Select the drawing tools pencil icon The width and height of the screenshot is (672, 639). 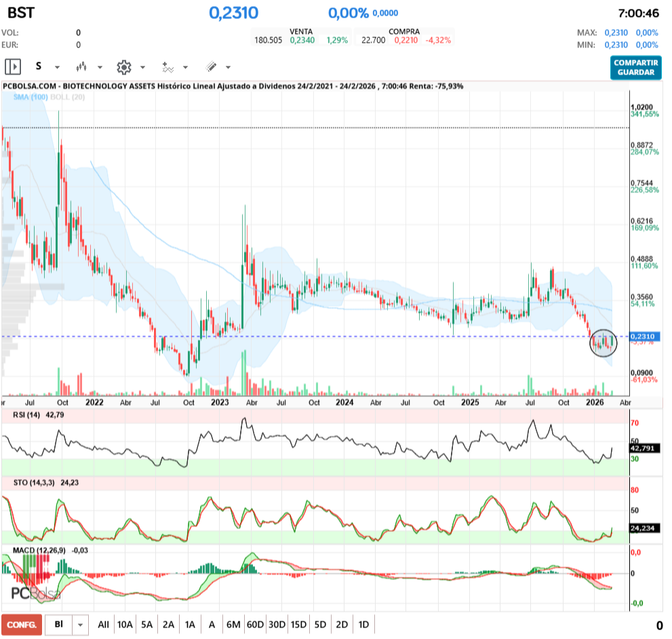(211, 66)
